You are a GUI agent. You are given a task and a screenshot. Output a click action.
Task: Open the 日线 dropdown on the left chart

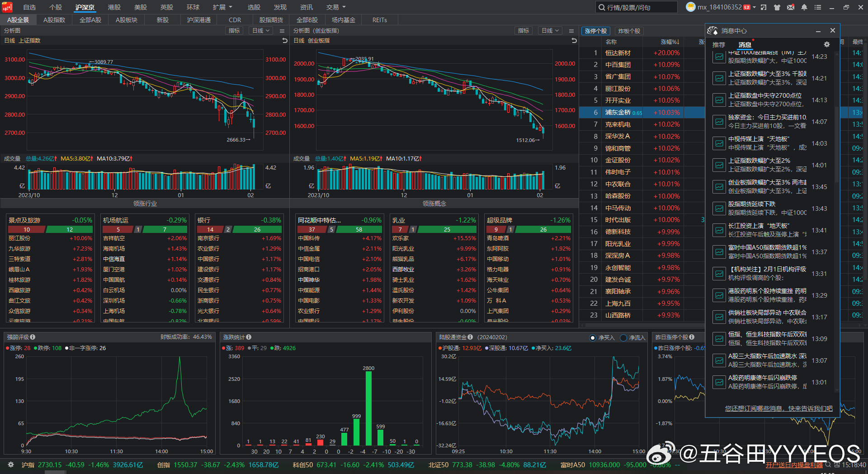(x=260, y=30)
